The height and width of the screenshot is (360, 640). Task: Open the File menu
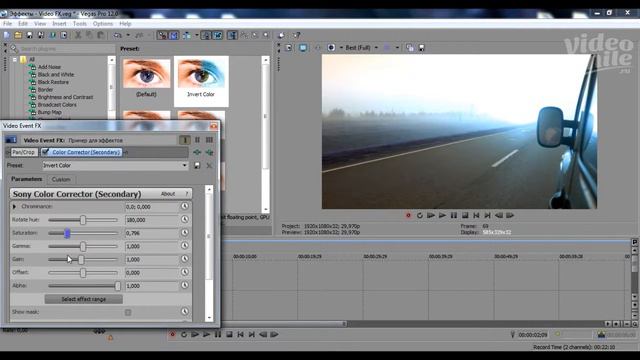point(7,24)
